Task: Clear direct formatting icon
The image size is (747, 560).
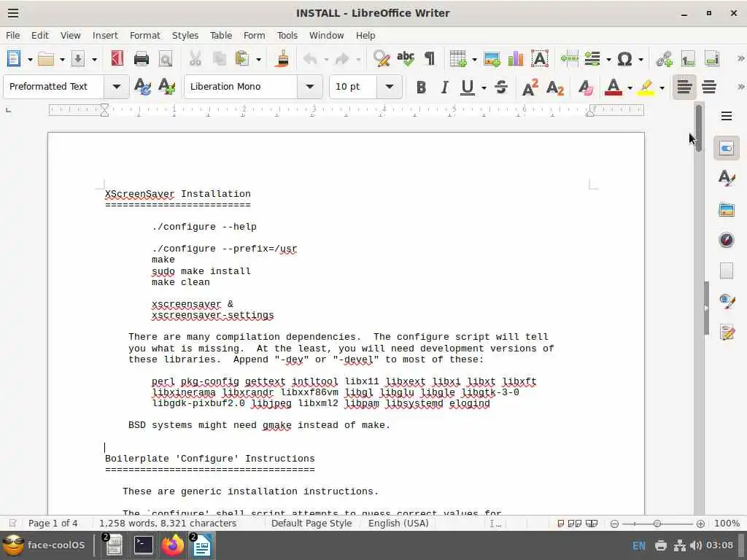Action: coord(585,87)
